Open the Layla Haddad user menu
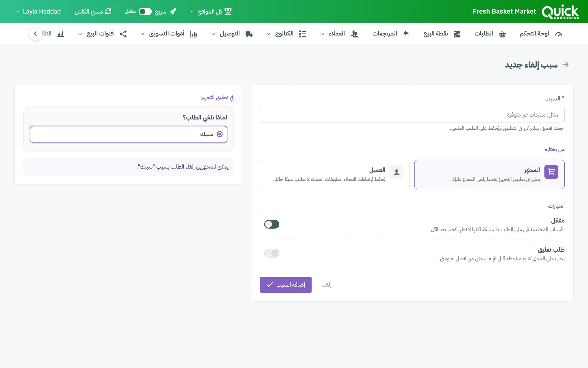 [38, 12]
